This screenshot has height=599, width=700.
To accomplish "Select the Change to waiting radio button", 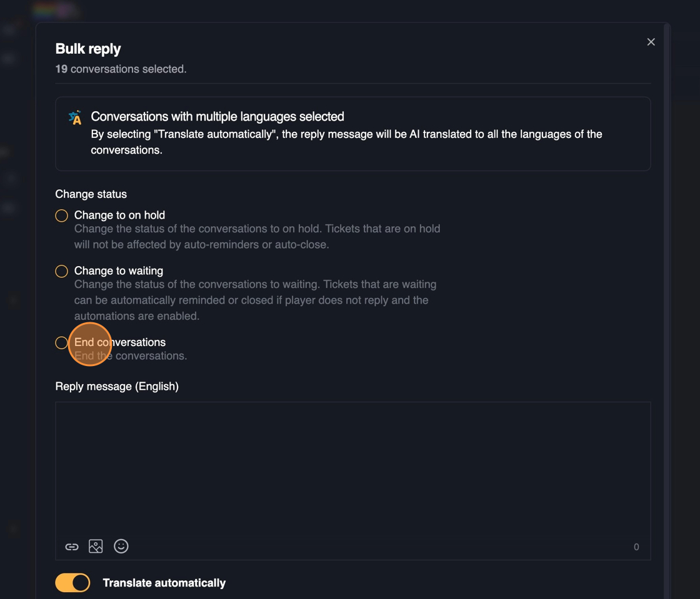I will pyautogui.click(x=61, y=271).
